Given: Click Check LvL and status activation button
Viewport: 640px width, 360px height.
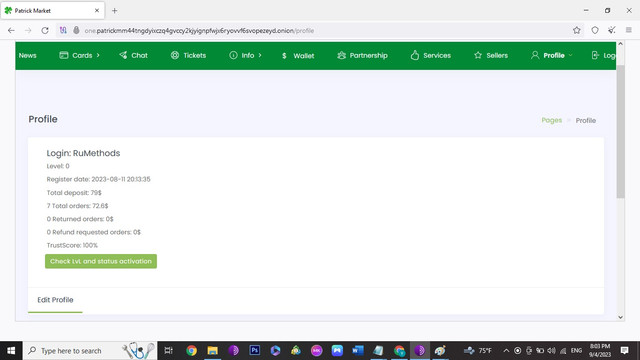Looking at the screenshot, I should point(101,261).
